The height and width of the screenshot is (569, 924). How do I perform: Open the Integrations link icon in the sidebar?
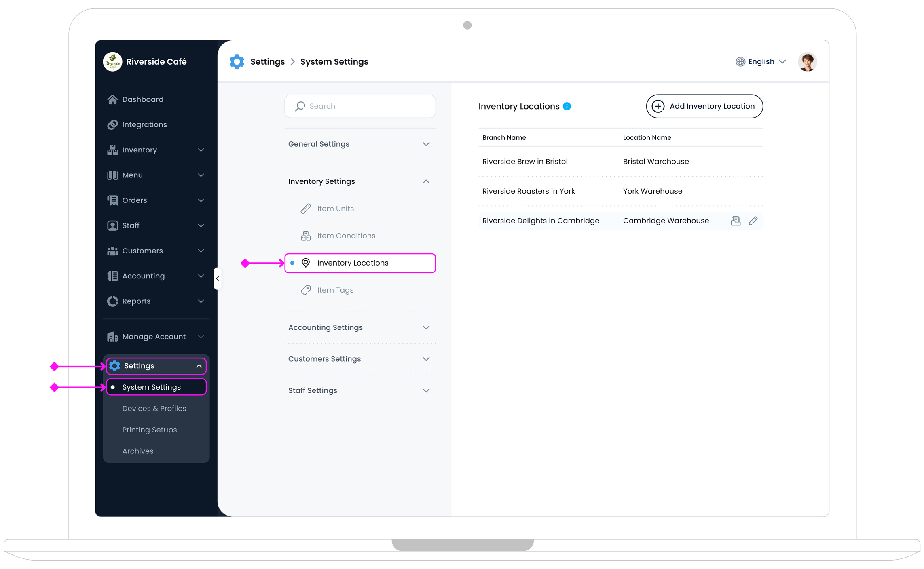(112, 124)
